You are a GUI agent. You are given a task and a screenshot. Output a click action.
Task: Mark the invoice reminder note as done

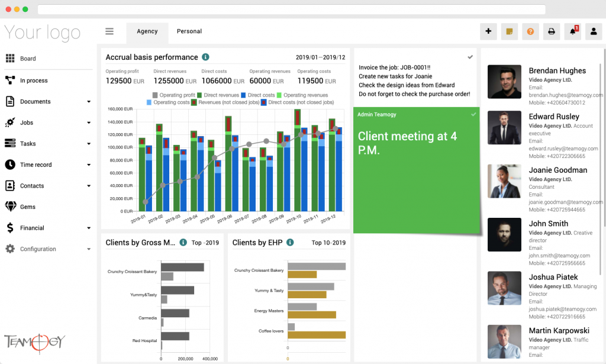click(470, 57)
